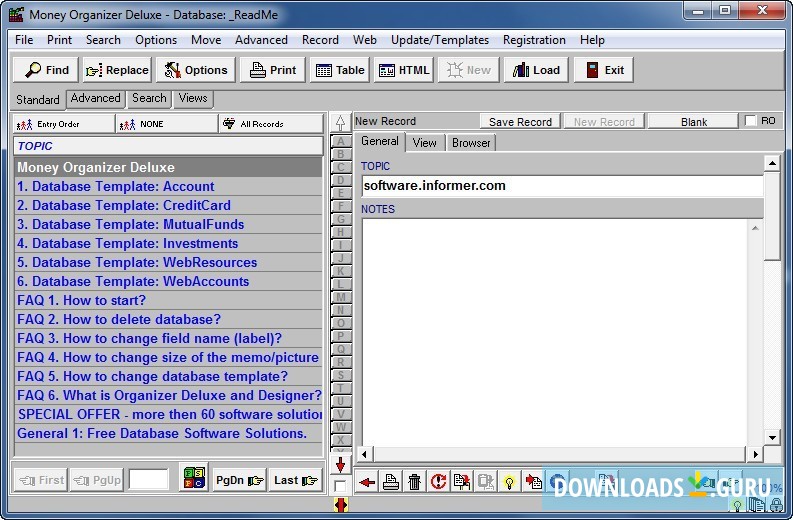This screenshot has height=520, width=793.
Task: Click the record panel scroll up arrow
Action: [x=772, y=163]
